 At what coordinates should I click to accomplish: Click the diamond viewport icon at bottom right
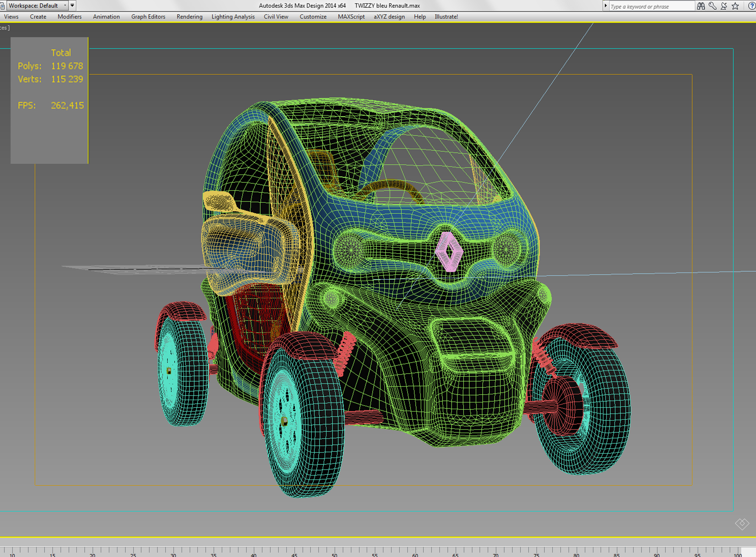(x=742, y=524)
